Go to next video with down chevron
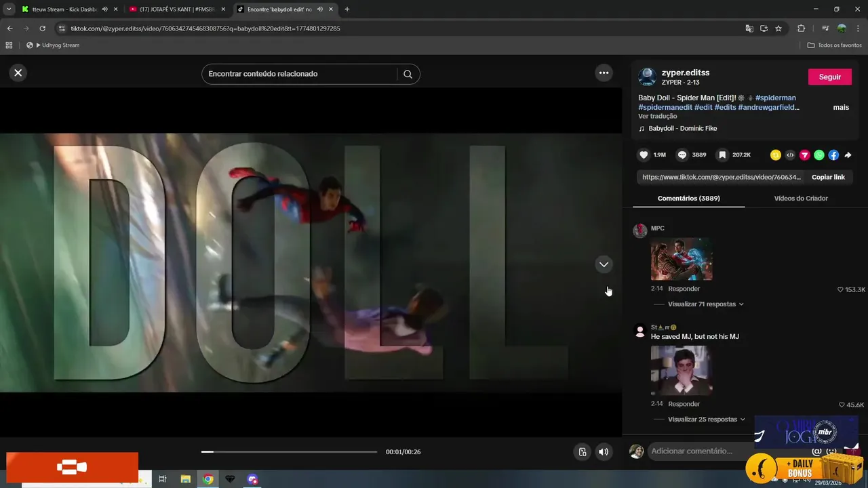 click(604, 264)
